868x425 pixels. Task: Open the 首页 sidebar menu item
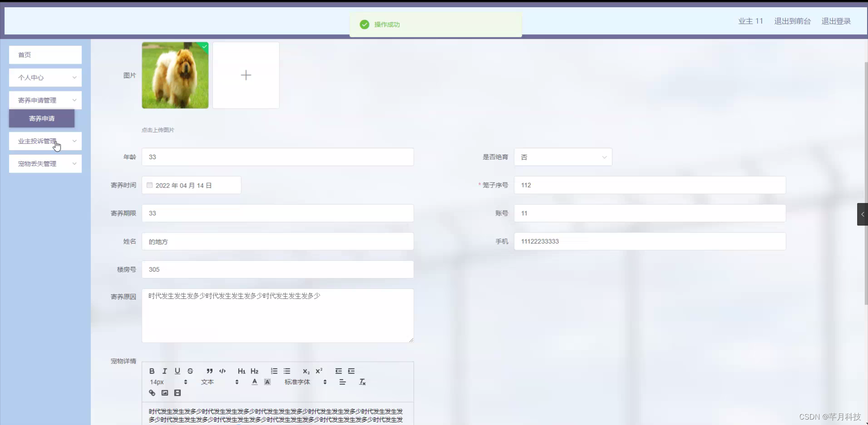(x=45, y=55)
